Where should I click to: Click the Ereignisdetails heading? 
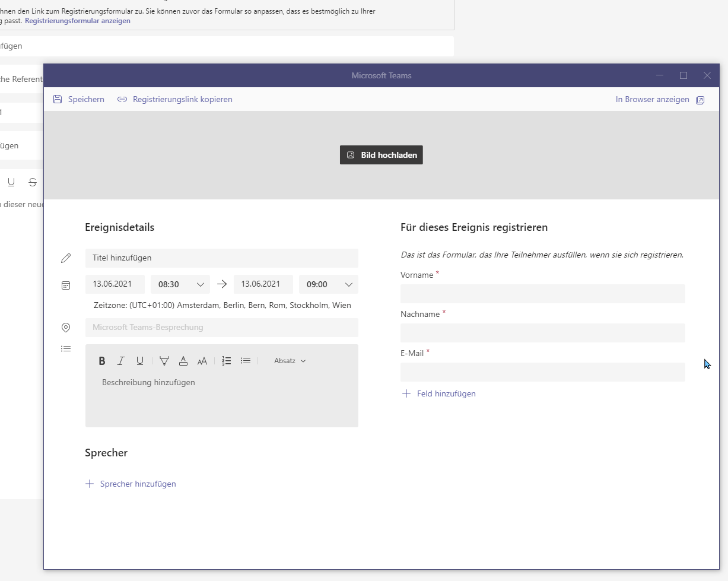point(120,227)
